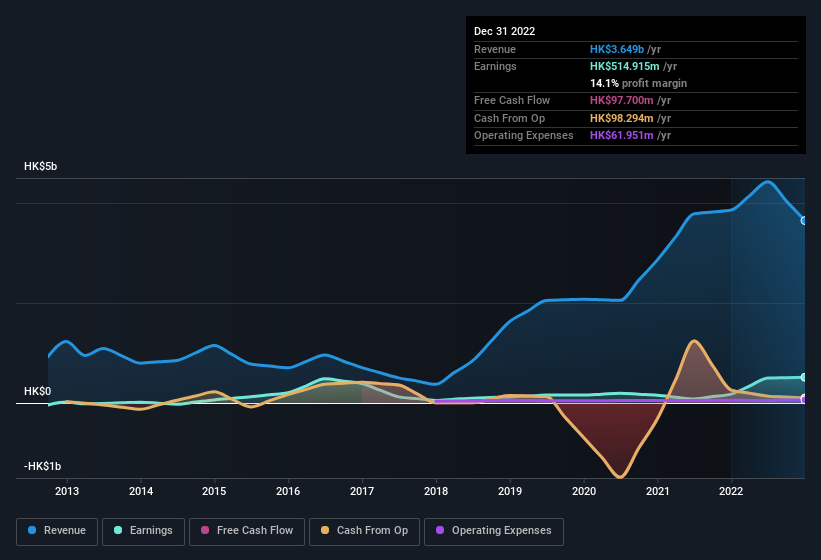The width and height of the screenshot is (821, 560).
Task: Select the 2022 year axis label
Action: point(731,491)
